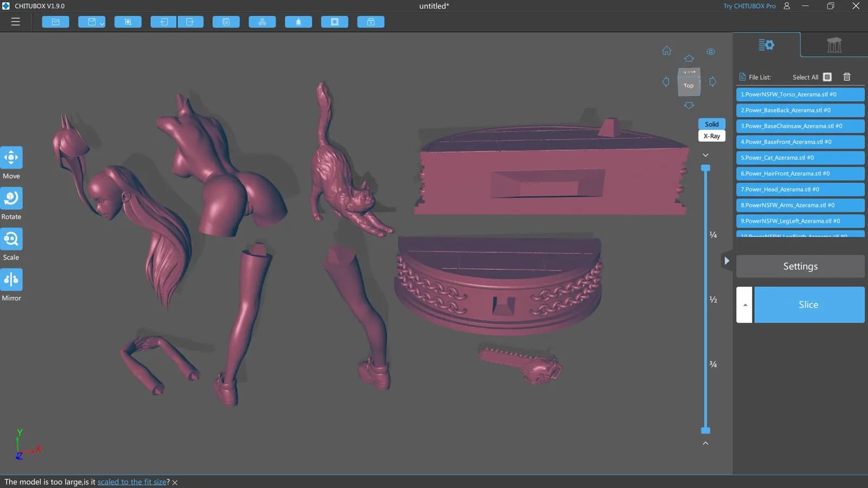The image size is (868, 488).
Task: Toggle perspective with the eye icon
Action: point(711,52)
